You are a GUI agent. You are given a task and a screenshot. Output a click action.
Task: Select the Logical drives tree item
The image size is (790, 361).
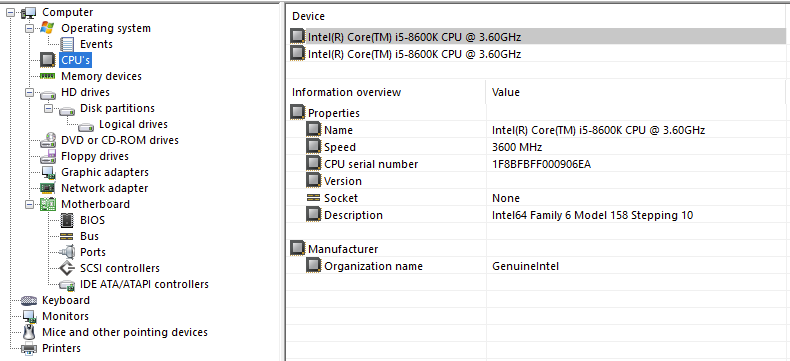(x=134, y=124)
